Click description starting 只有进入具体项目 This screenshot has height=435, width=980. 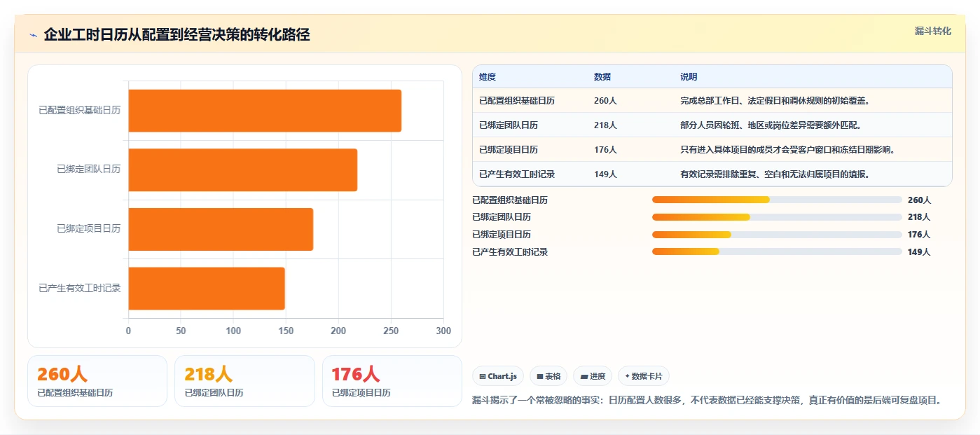[787, 150]
